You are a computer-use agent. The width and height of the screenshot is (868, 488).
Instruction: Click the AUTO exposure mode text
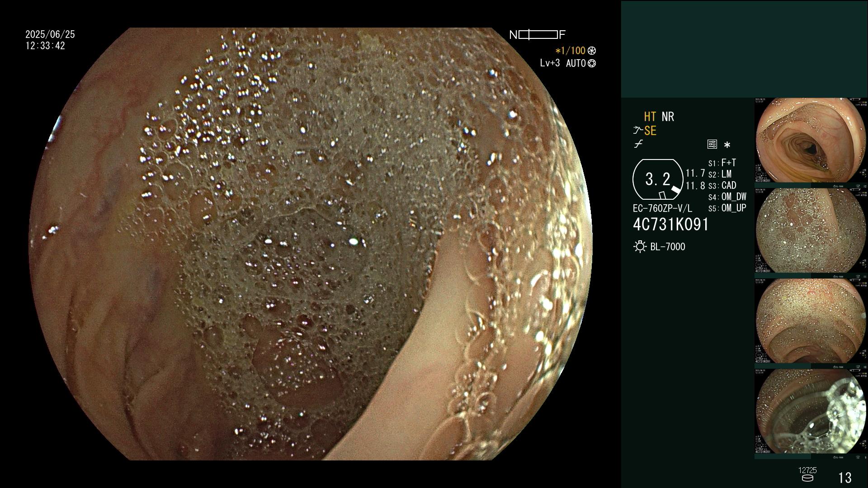coord(576,63)
